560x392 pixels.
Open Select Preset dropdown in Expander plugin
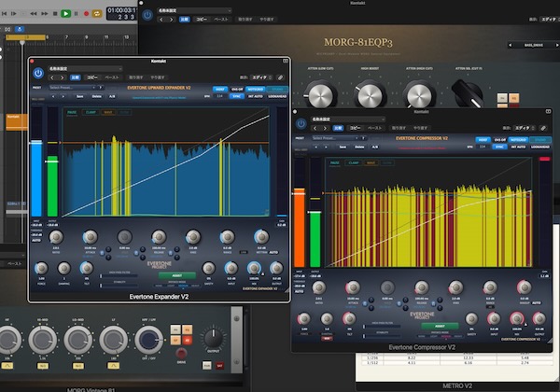tap(73, 88)
